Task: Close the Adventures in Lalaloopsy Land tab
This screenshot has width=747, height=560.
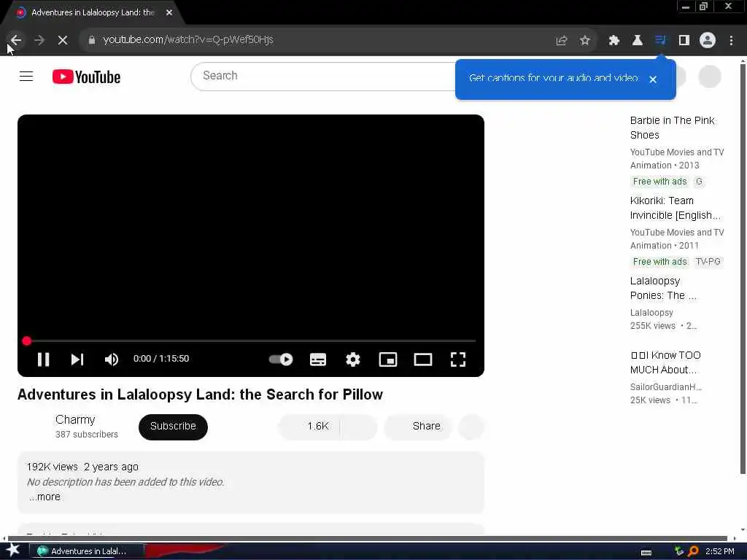Action: point(169,13)
